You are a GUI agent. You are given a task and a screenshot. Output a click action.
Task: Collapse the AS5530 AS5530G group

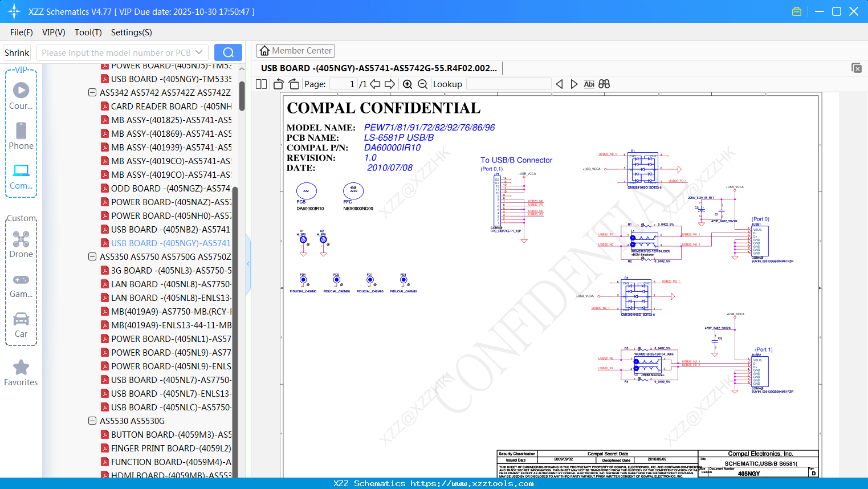pyautogui.click(x=92, y=421)
